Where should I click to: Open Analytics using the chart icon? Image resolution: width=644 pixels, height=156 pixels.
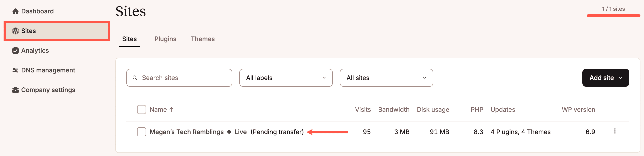coord(15,50)
